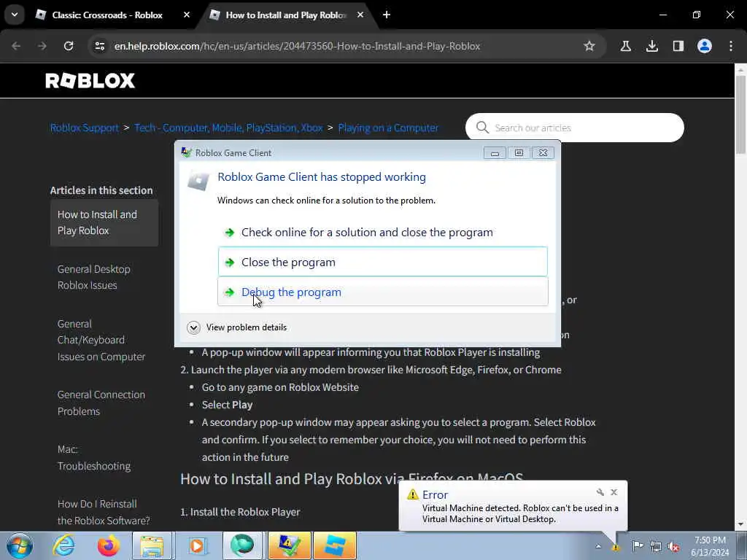
Task: Choose Close the program option
Action: [x=382, y=262]
